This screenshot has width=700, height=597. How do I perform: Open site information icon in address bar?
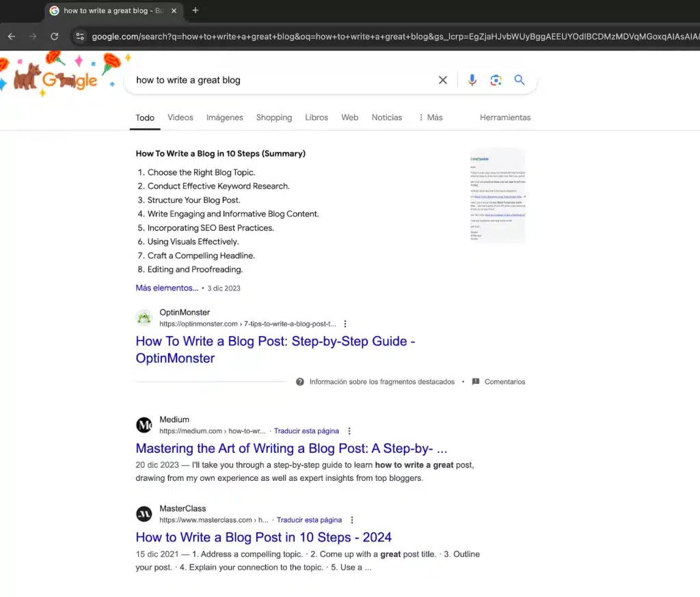[x=80, y=37]
